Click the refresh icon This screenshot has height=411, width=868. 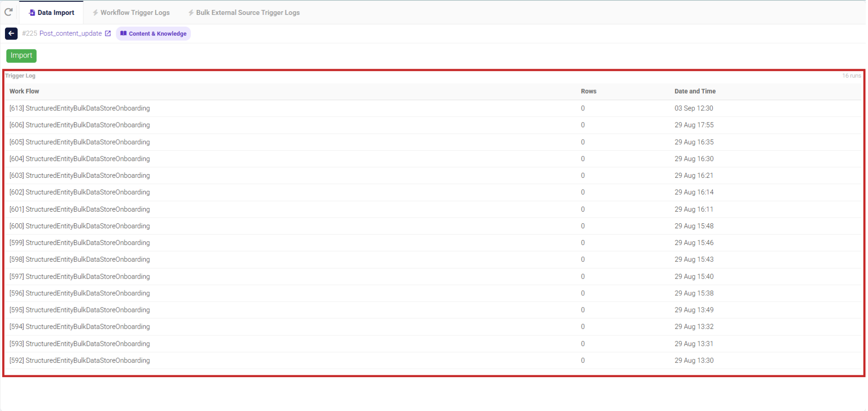9,12
